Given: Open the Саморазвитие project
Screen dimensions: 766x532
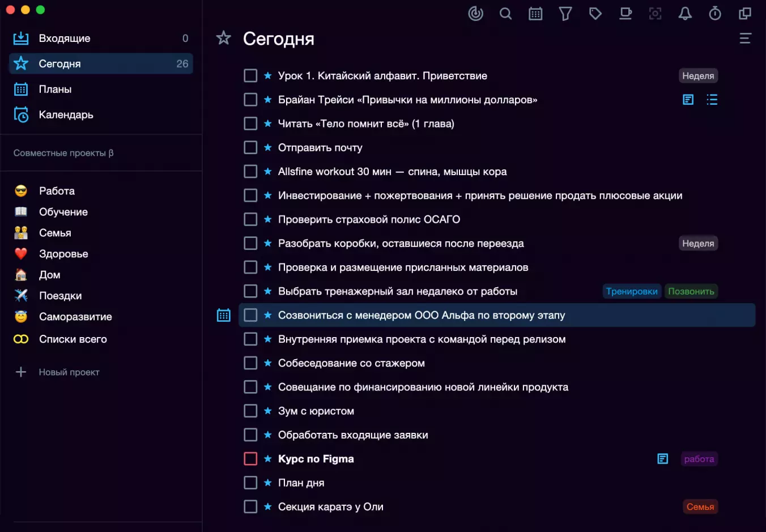Looking at the screenshot, I should pos(75,317).
